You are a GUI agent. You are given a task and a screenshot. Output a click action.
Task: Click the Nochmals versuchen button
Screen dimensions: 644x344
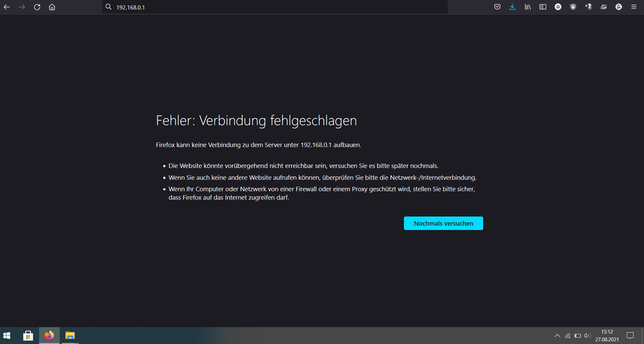(443, 223)
